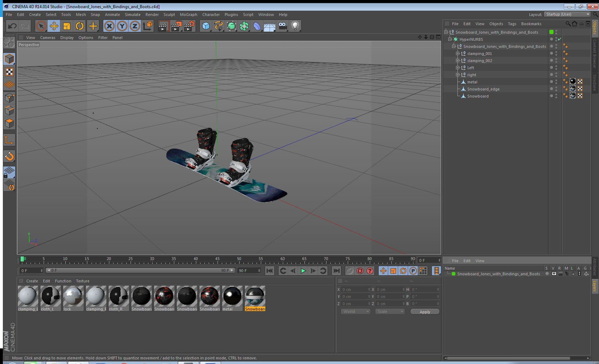The height and width of the screenshot is (364, 599).
Task: Open the Sculpt menu
Action: click(169, 15)
